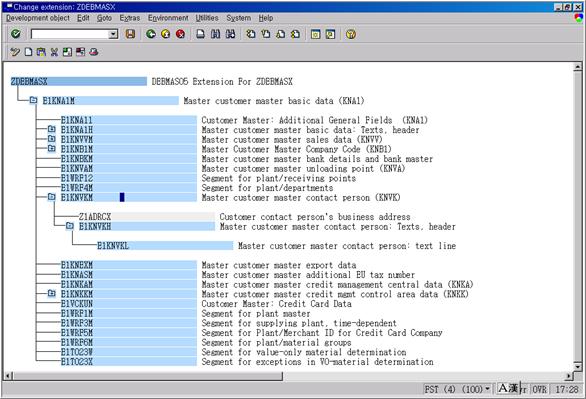Image resolution: width=586 pixels, height=399 pixels.
Task: Click the yellow Exit arrow icon
Action: tap(166, 34)
